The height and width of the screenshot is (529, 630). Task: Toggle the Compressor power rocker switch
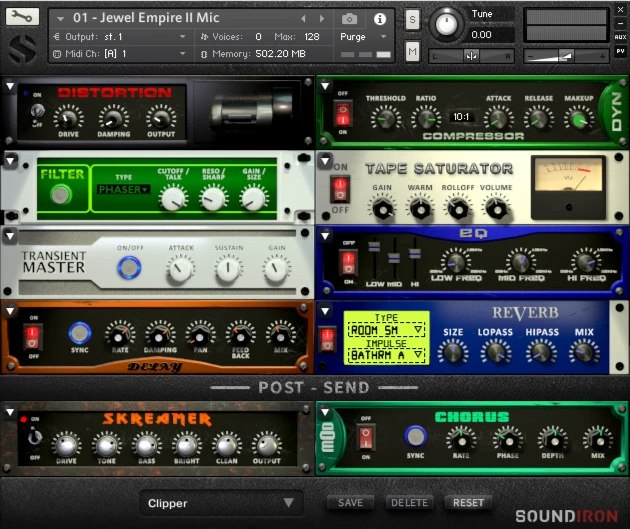click(343, 113)
